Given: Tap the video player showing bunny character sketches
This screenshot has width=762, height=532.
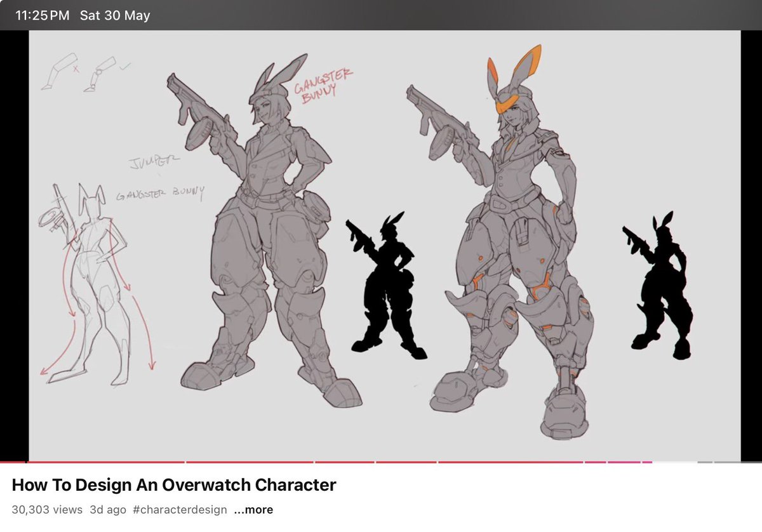Looking at the screenshot, I should point(381,246).
